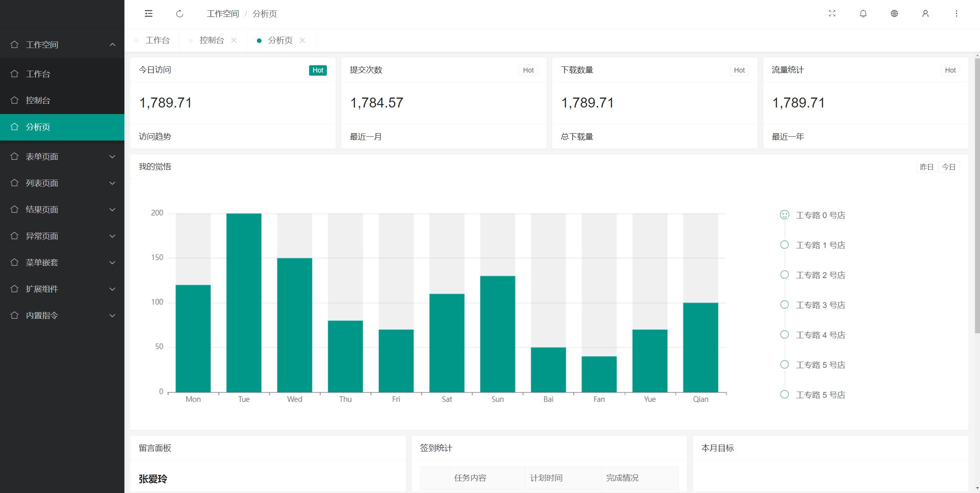
Task: Close the 分析页 tab
Action: click(x=303, y=40)
